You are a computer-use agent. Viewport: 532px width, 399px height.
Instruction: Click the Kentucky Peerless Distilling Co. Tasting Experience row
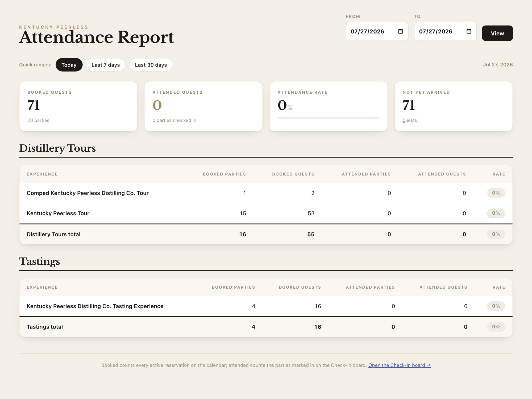pyautogui.click(x=266, y=306)
